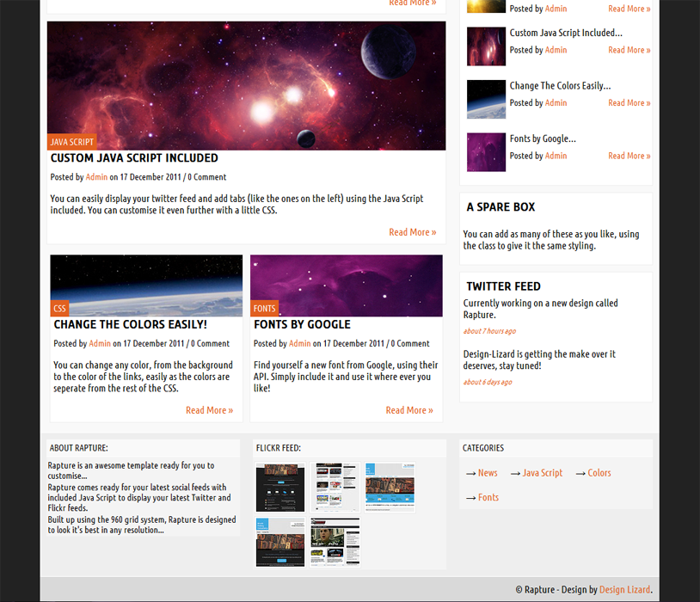Select the Fonts category link

coord(488,498)
